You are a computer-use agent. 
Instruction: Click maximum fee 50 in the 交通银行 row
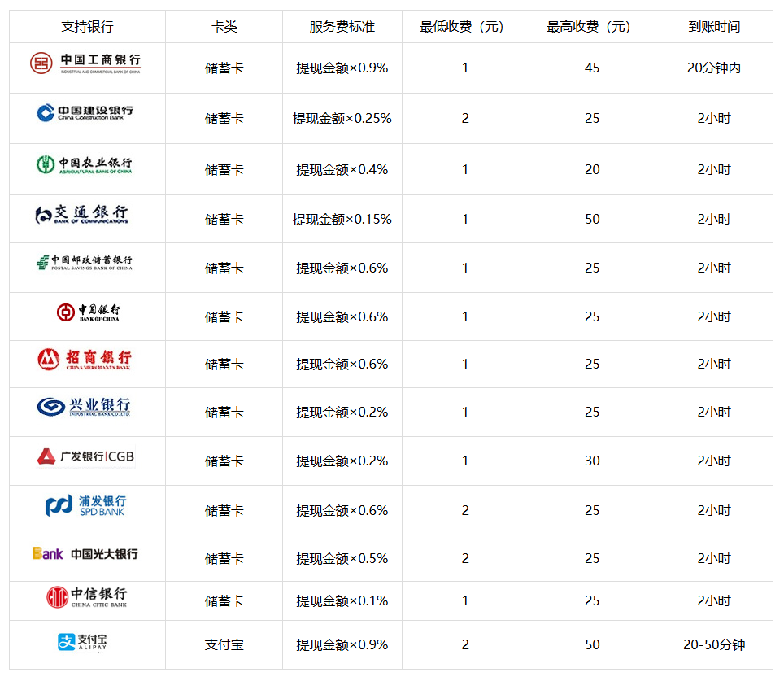point(592,219)
